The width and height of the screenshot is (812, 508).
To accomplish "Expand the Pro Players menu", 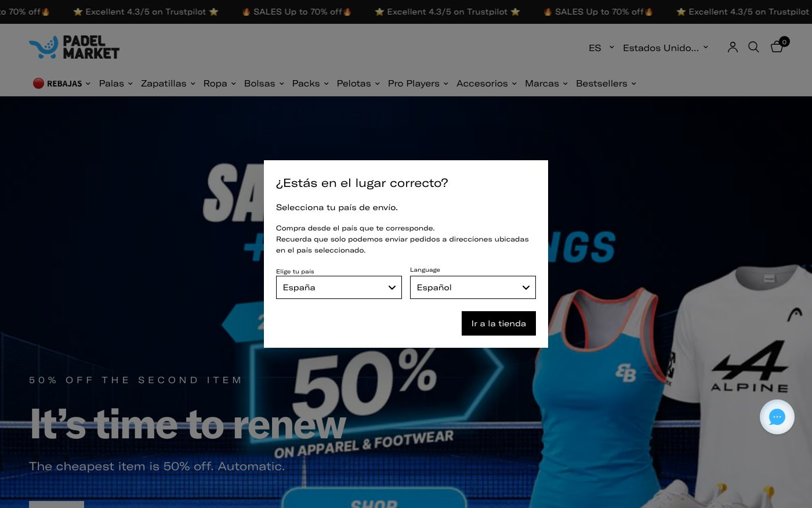I will [418, 84].
